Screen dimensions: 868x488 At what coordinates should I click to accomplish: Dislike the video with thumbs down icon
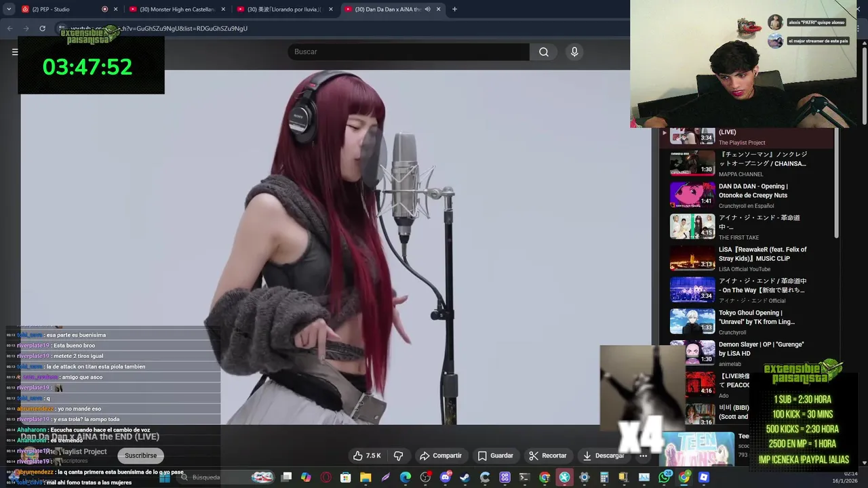[399, 455]
